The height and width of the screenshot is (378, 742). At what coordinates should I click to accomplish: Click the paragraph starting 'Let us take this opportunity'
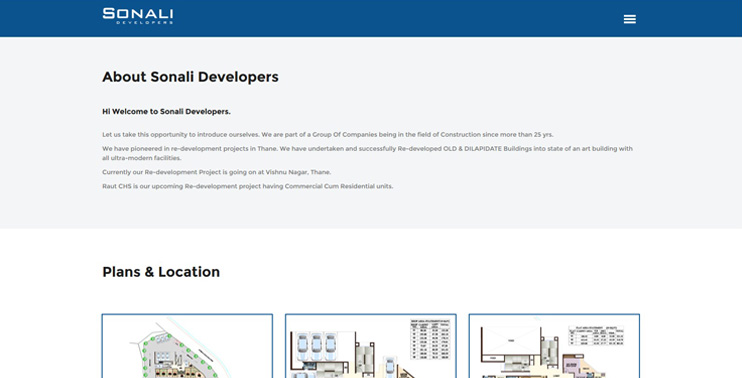point(327,134)
